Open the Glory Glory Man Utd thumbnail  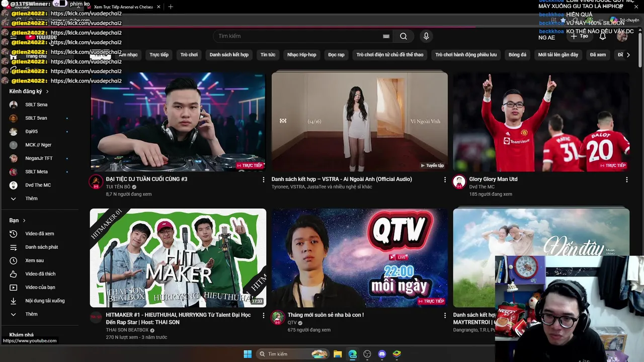pos(541,122)
